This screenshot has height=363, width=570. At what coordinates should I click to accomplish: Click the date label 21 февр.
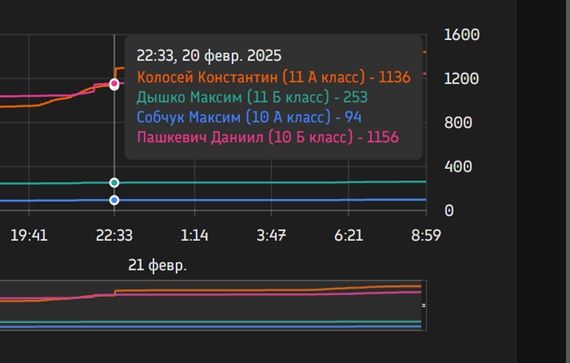157,265
